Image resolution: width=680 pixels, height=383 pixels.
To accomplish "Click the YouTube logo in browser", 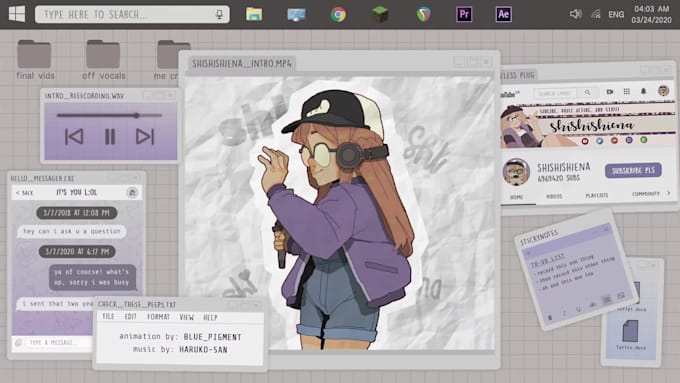I will coord(510,94).
